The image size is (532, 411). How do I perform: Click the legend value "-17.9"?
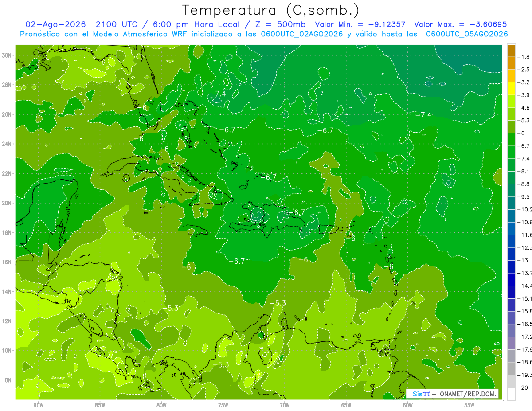(525, 349)
